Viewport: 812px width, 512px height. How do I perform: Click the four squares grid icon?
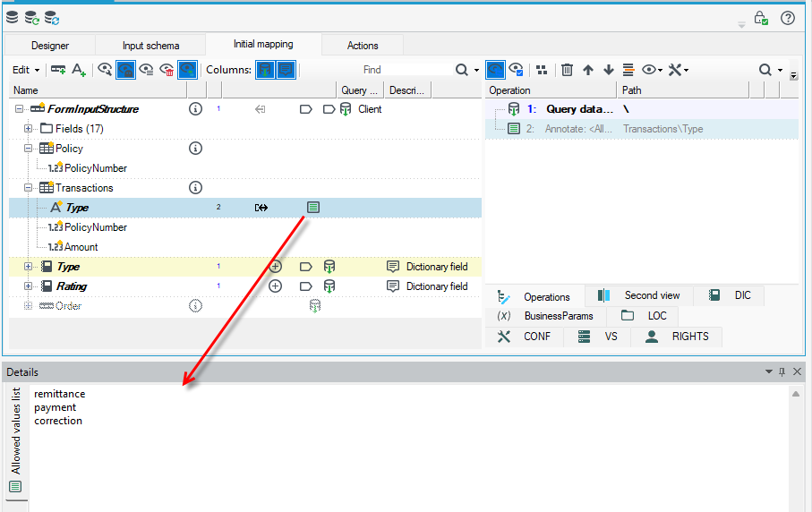(542, 70)
